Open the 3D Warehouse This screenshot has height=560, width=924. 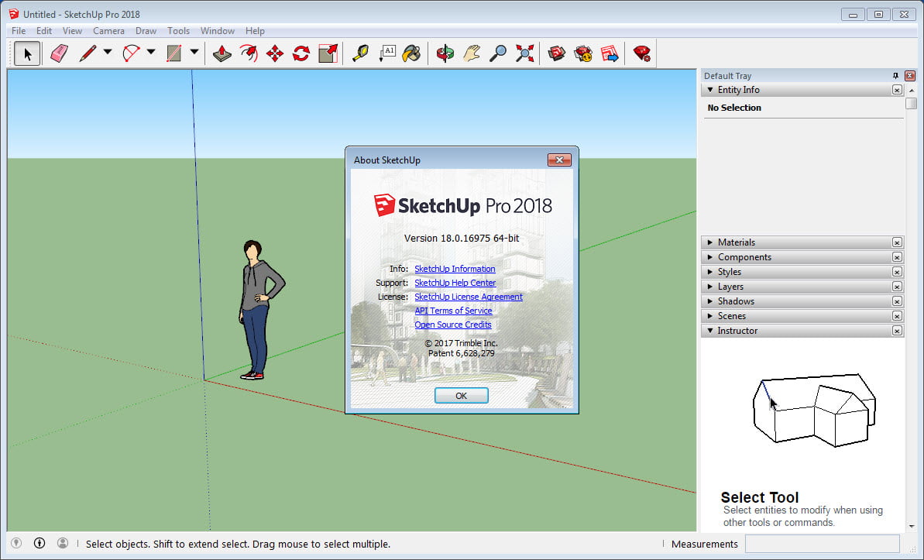[x=556, y=53]
